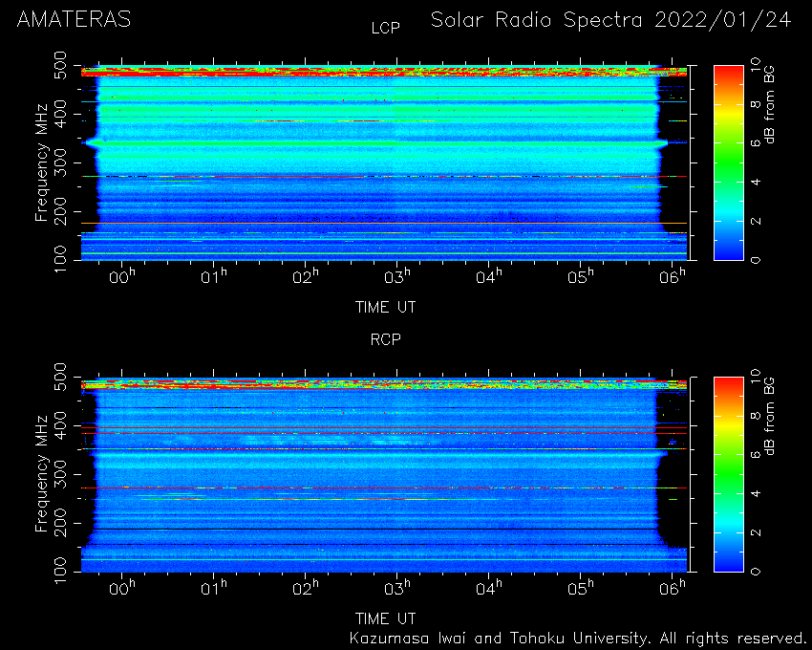Click TIME UT label below LCP spectrum

click(385, 308)
